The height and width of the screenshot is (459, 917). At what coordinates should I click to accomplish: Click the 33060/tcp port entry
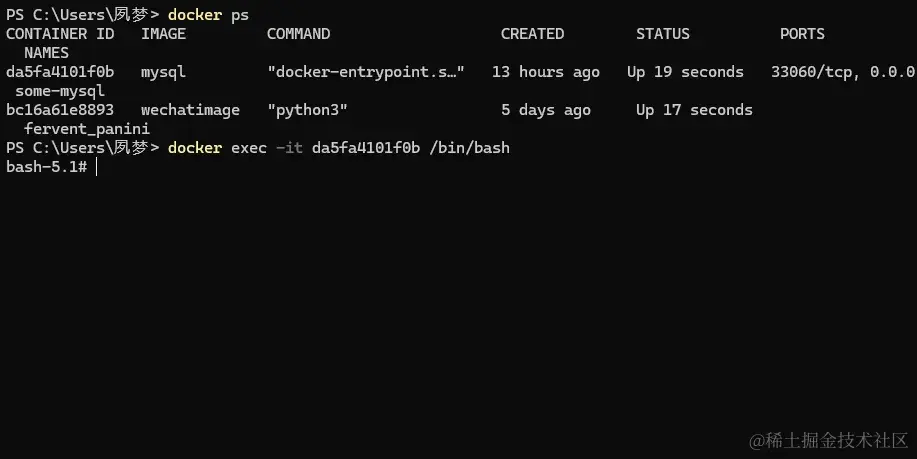[811, 72]
